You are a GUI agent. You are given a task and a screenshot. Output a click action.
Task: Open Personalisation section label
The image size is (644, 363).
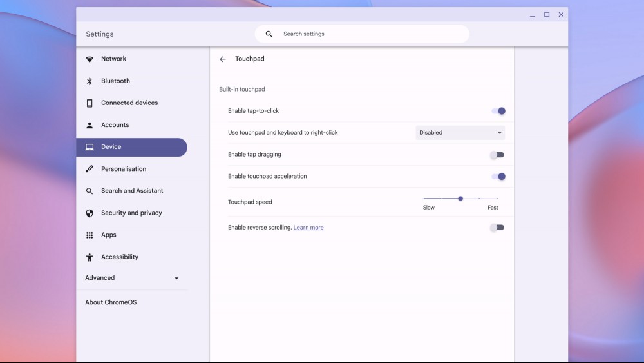[124, 169]
